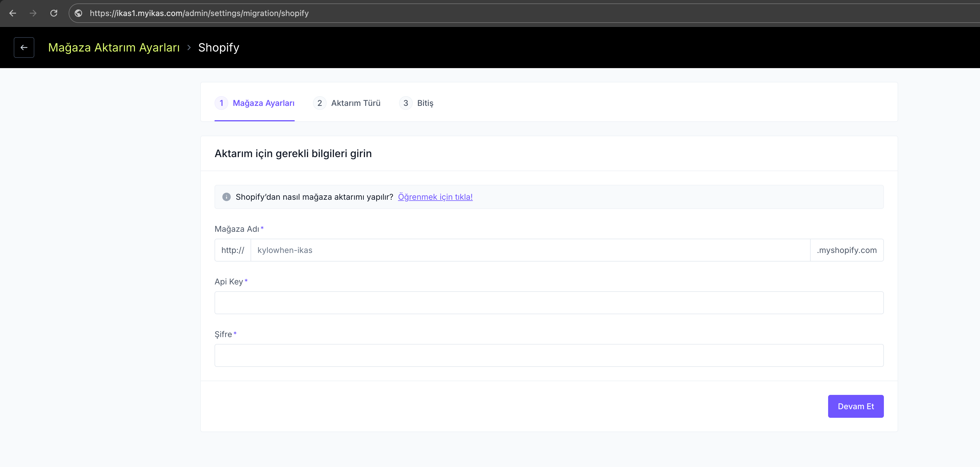Open the Öğrenmek için tıkla! link

pos(435,197)
